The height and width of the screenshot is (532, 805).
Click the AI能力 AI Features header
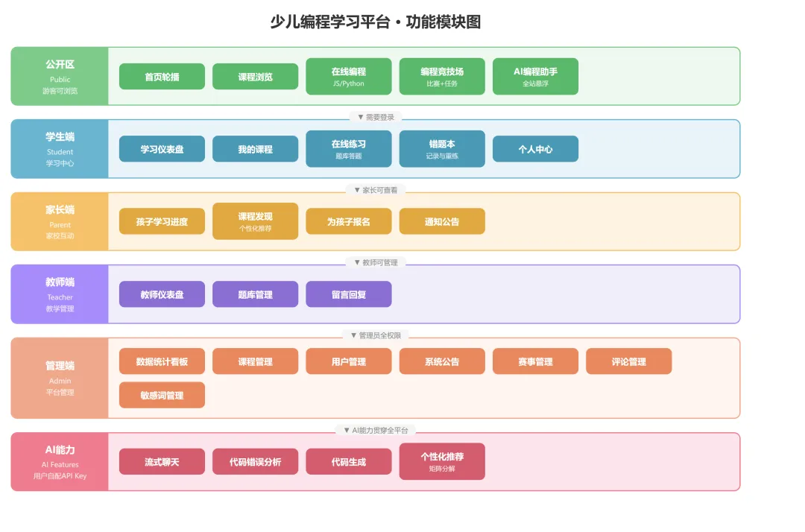tap(60, 462)
